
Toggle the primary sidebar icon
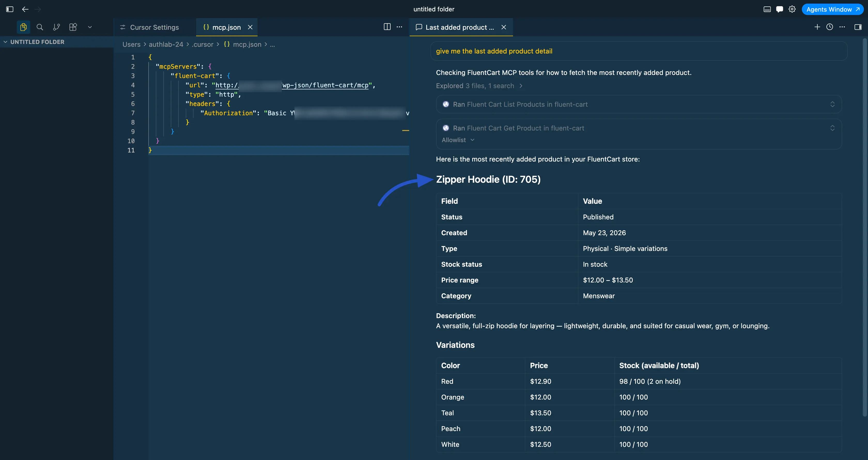pyautogui.click(x=10, y=9)
